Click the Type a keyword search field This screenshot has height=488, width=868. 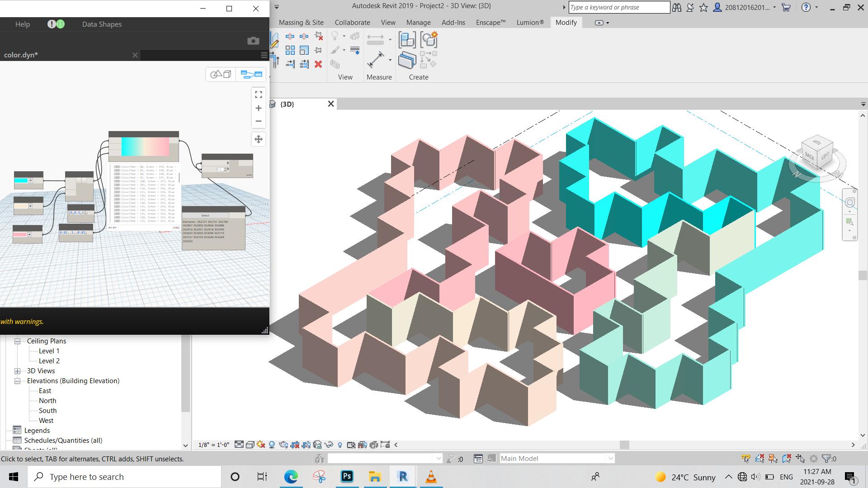[x=618, y=7]
